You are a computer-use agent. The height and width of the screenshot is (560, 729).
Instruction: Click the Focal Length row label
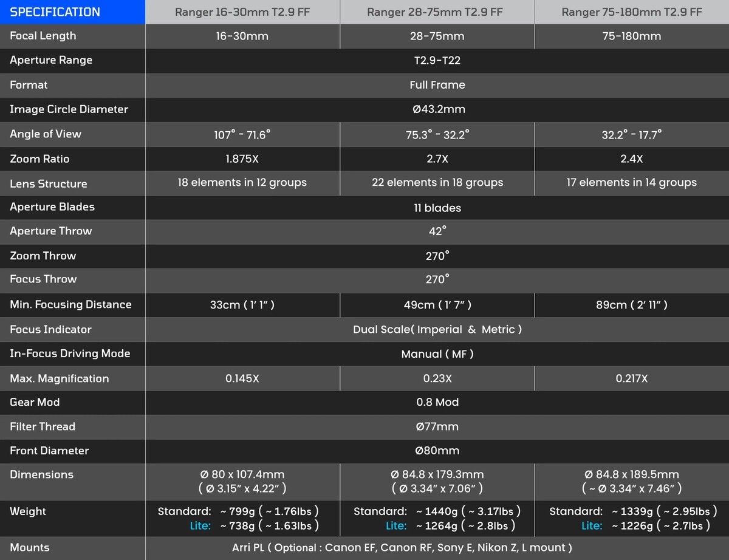point(43,36)
